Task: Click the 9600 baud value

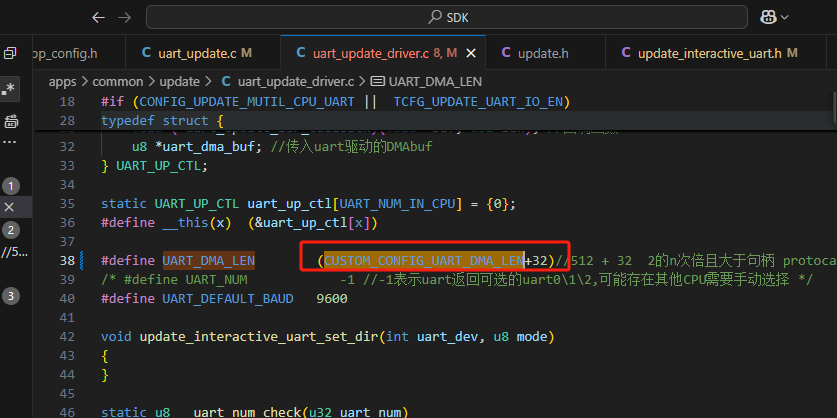Action: (x=332, y=299)
